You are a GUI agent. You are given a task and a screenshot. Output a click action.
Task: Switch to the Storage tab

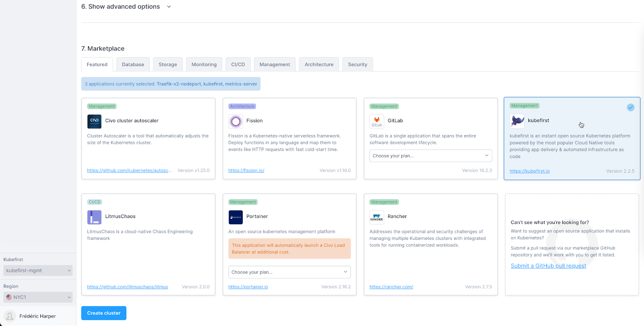[x=167, y=64]
